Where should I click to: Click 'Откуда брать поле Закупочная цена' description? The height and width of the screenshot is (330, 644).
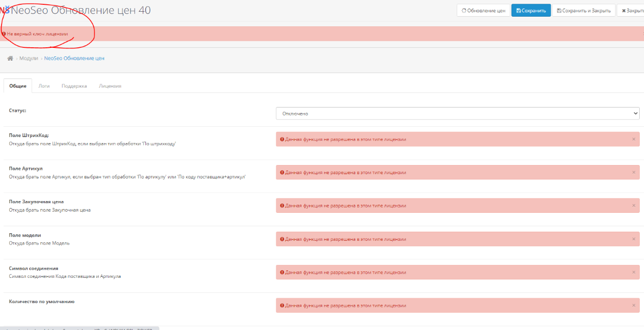(x=50, y=210)
